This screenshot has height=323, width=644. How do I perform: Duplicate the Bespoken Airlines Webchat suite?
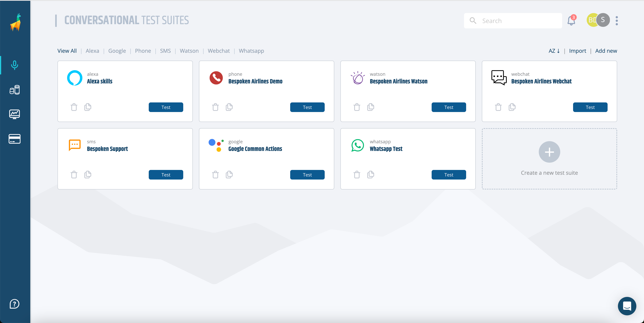[x=512, y=107]
